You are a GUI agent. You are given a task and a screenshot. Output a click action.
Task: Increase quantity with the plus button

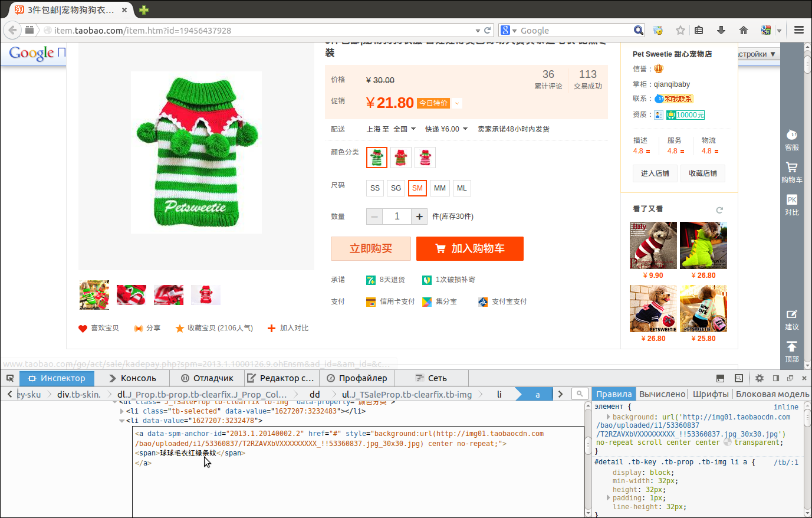419,217
